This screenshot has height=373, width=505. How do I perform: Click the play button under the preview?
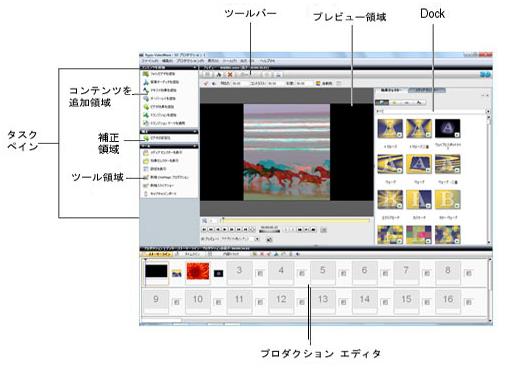point(225,229)
